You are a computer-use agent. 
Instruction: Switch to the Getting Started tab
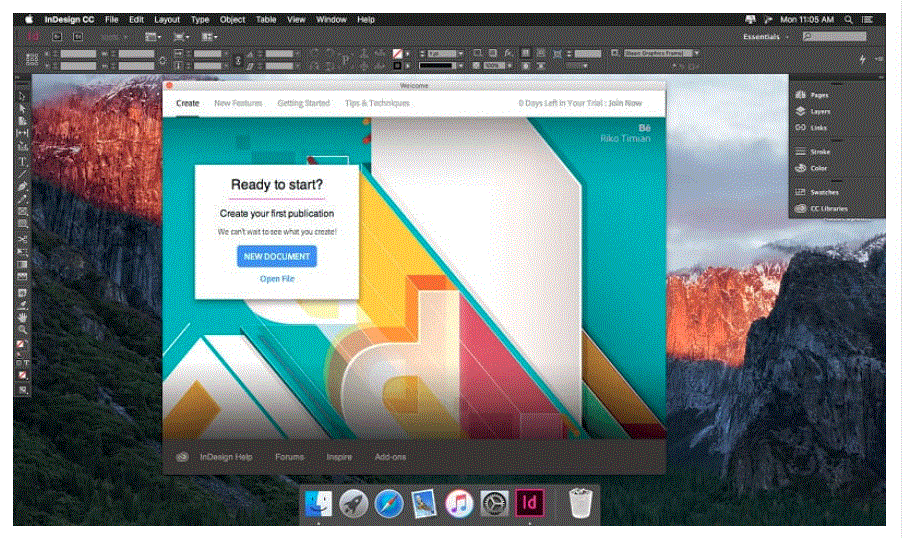(x=303, y=103)
